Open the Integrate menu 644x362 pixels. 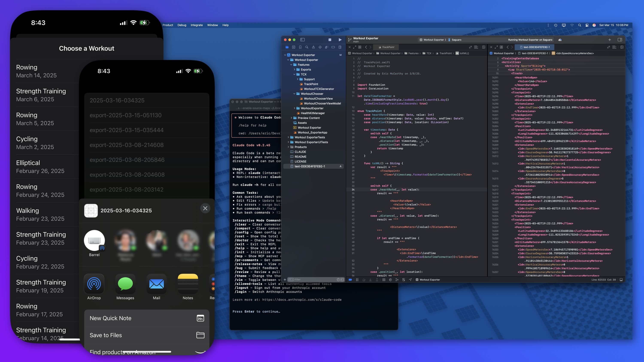click(196, 25)
